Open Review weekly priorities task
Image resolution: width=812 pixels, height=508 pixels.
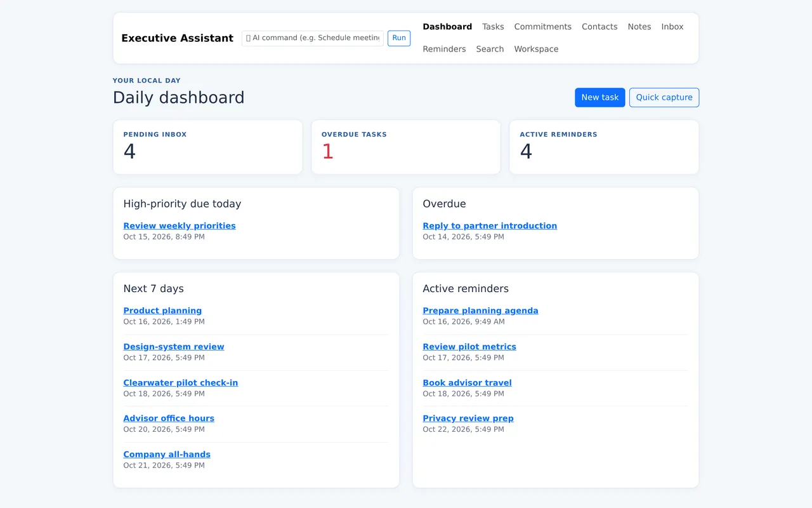click(180, 225)
